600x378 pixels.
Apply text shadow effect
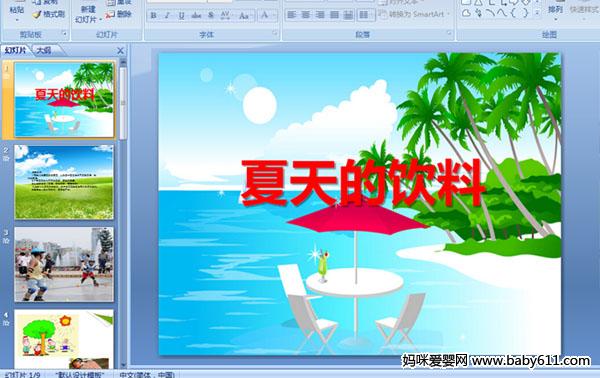click(211, 16)
